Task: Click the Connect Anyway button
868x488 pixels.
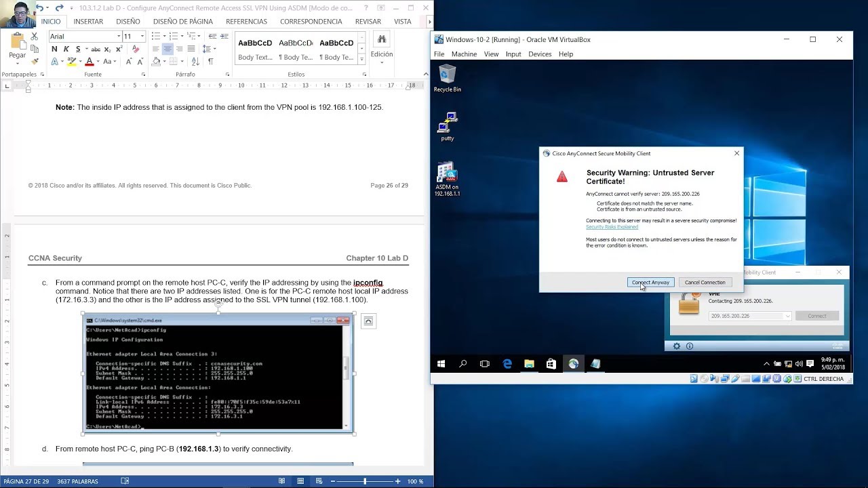Action: click(650, 282)
